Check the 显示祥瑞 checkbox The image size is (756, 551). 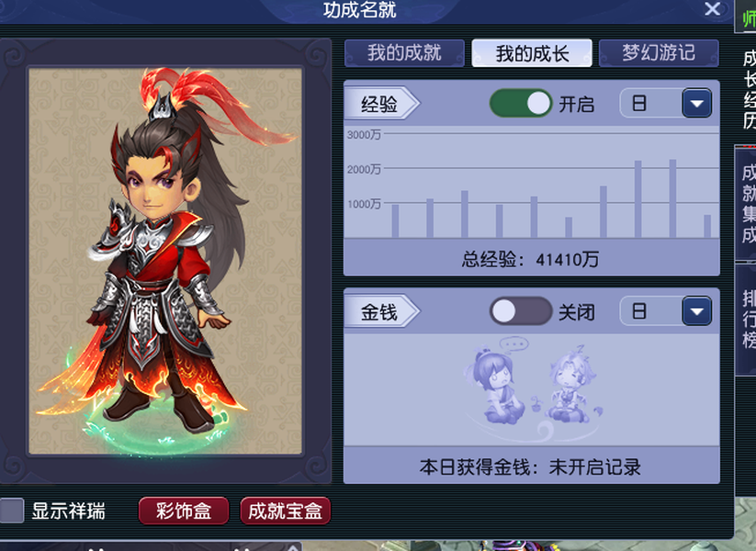pyautogui.click(x=12, y=511)
